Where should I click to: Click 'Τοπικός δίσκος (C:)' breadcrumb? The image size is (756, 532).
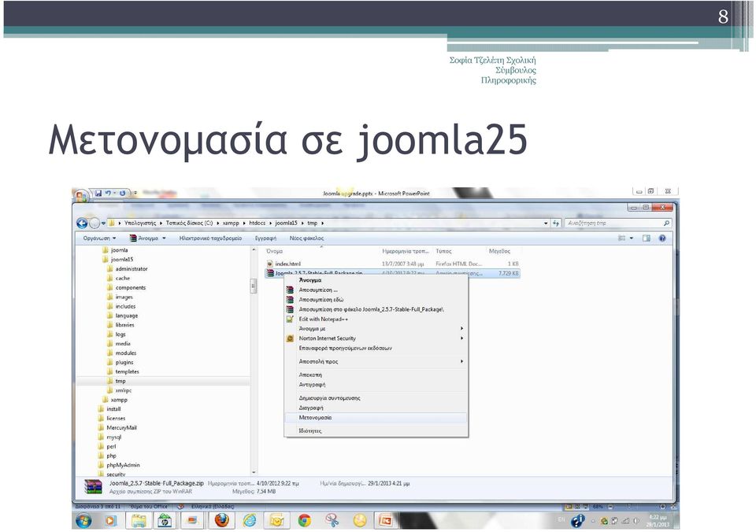coord(189,224)
